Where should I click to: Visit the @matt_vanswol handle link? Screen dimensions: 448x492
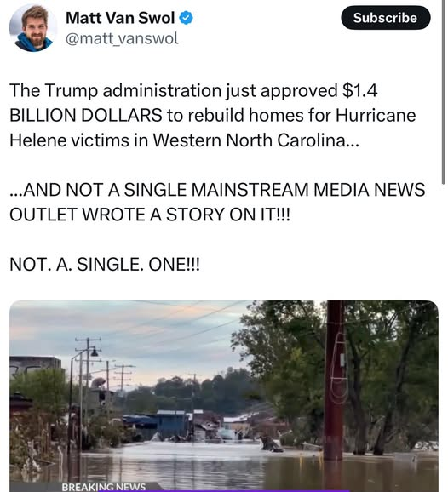[122, 38]
